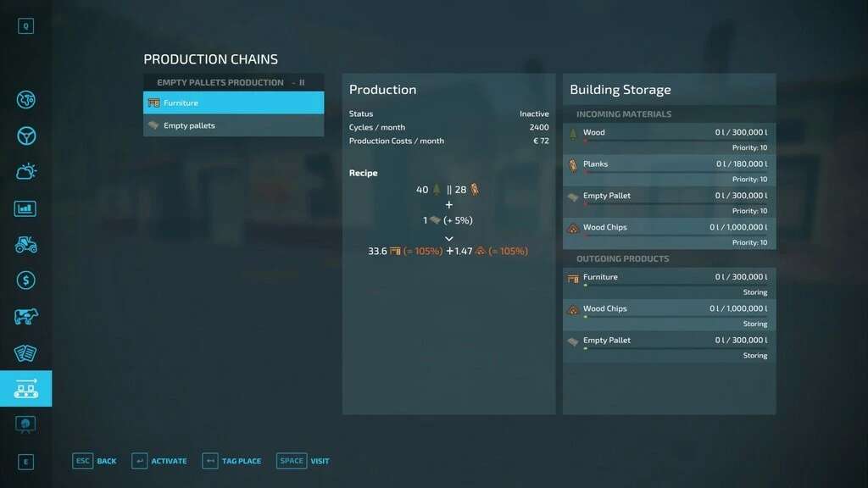Select the Empty pallets production chain
This screenshot has height=488, width=868.
[233, 125]
